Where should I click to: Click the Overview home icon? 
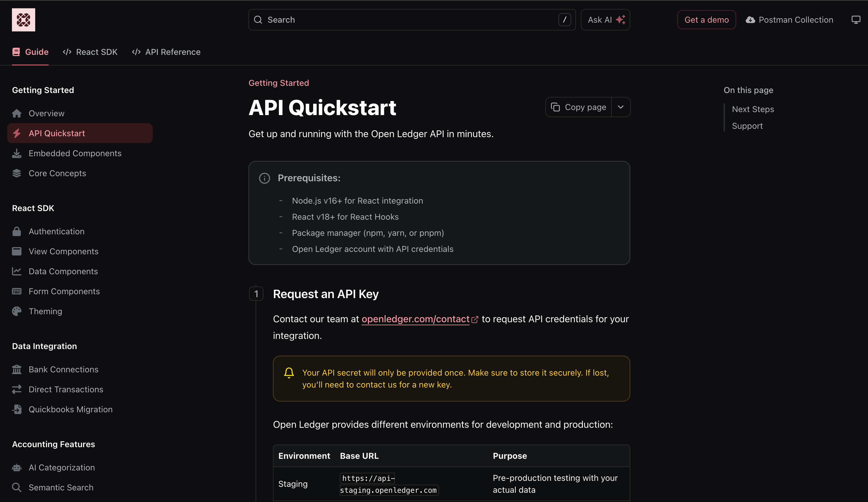[x=16, y=113]
